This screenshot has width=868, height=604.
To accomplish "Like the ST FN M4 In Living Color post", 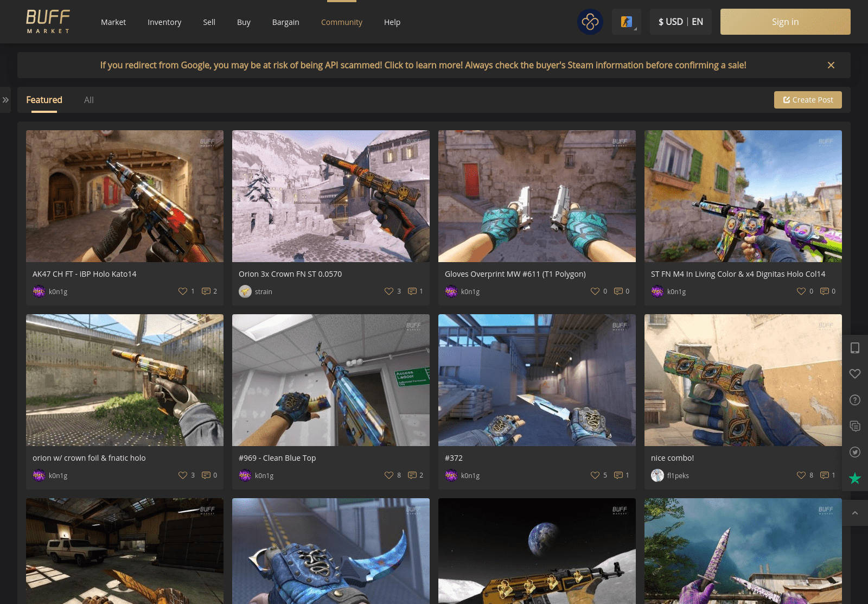I will pos(801,291).
